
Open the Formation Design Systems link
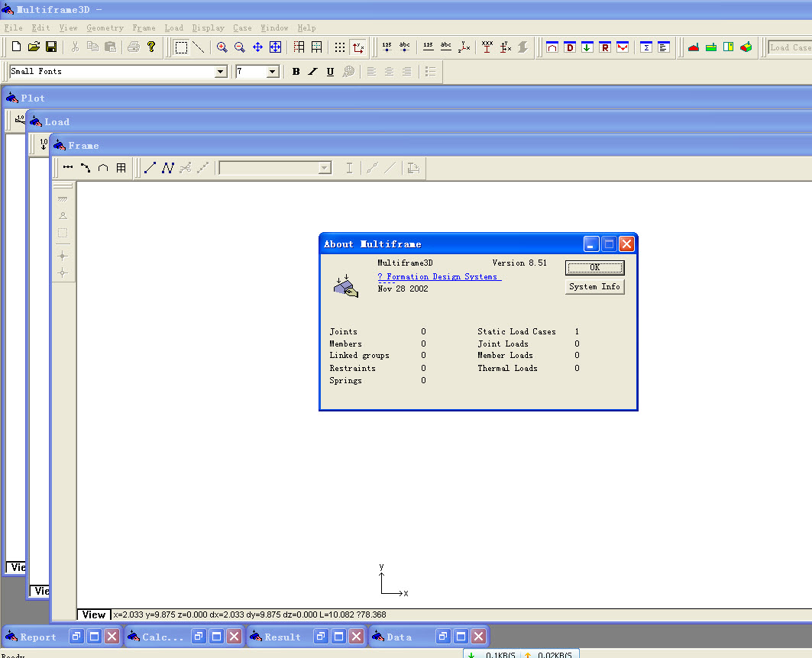(439, 277)
